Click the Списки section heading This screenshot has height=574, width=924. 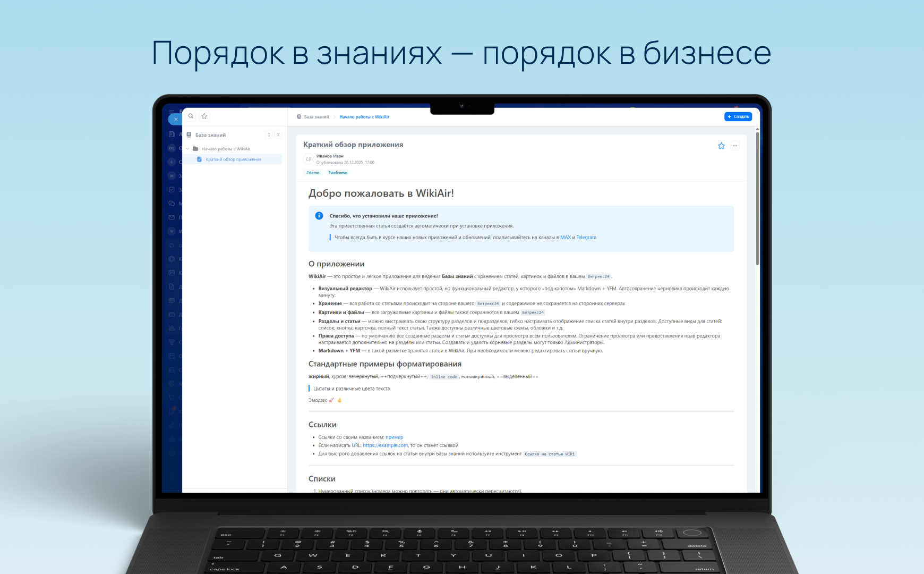click(x=322, y=479)
